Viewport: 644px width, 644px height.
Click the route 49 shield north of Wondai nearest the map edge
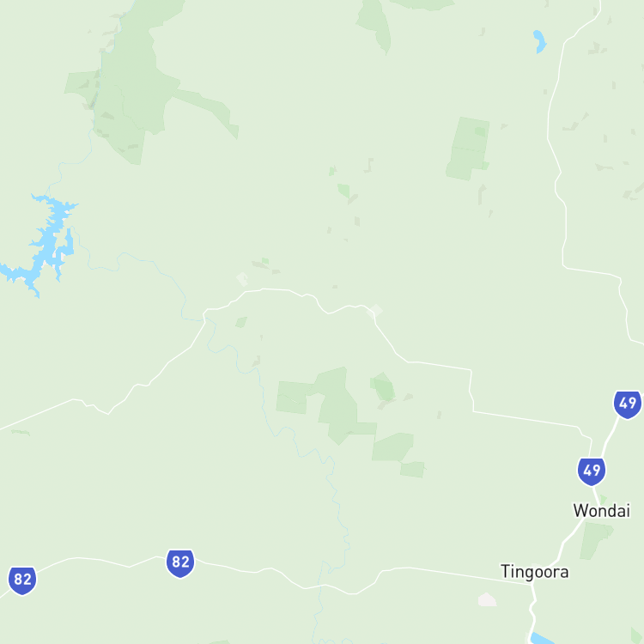click(628, 404)
